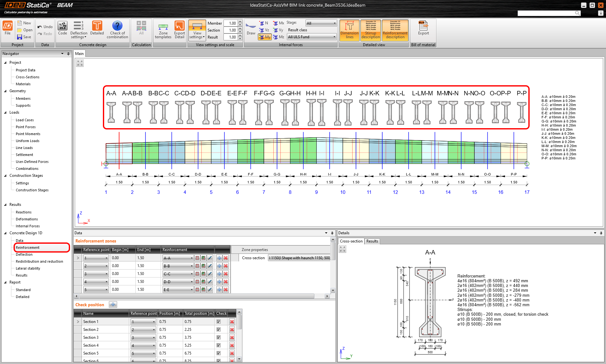Select My internal force toggle

click(265, 37)
